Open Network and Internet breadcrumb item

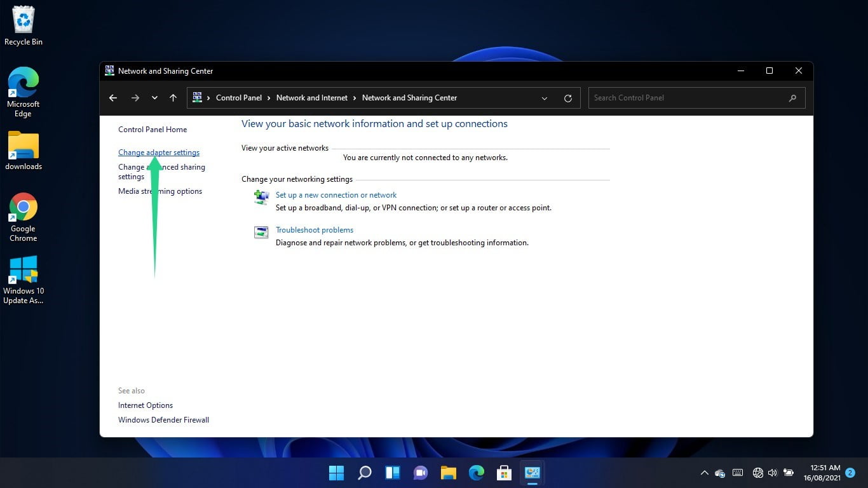click(312, 97)
